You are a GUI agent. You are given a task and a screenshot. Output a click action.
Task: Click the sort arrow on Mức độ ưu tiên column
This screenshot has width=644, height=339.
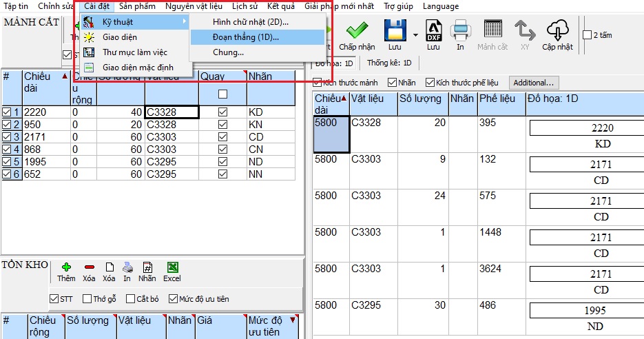[292, 320]
